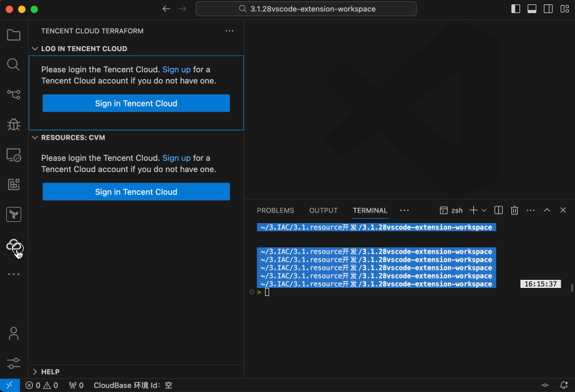Go forward with the navigation arrow

[182, 9]
